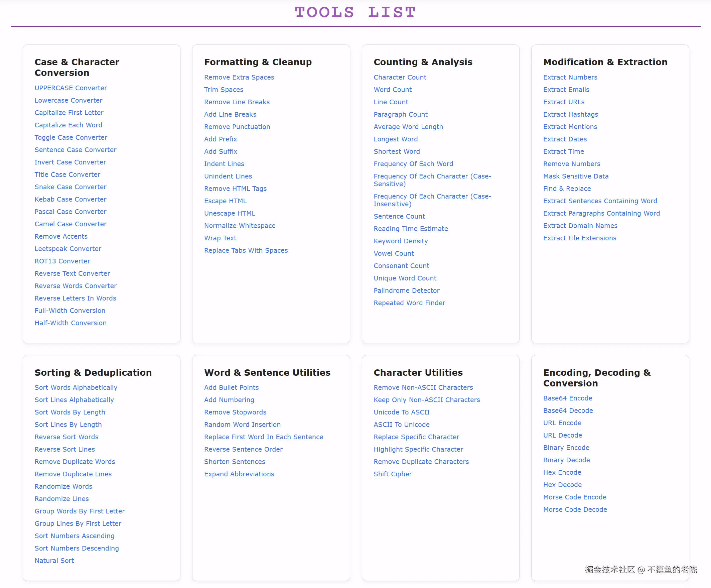Open Sort Lines Alphabetically tool
Viewport: 711px width, 588px height.
tap(74, 400)
